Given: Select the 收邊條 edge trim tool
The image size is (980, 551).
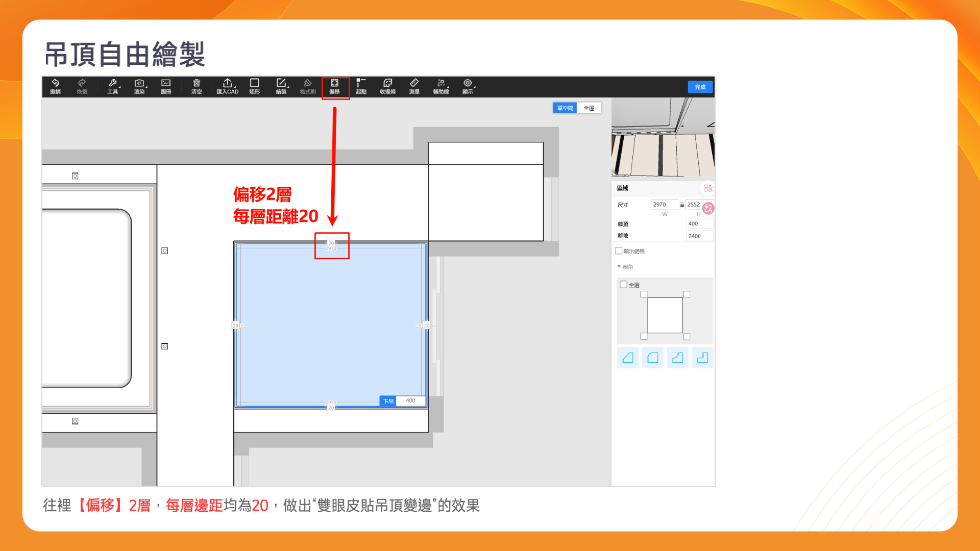Looking at the screenshot, I should (387, 86).
